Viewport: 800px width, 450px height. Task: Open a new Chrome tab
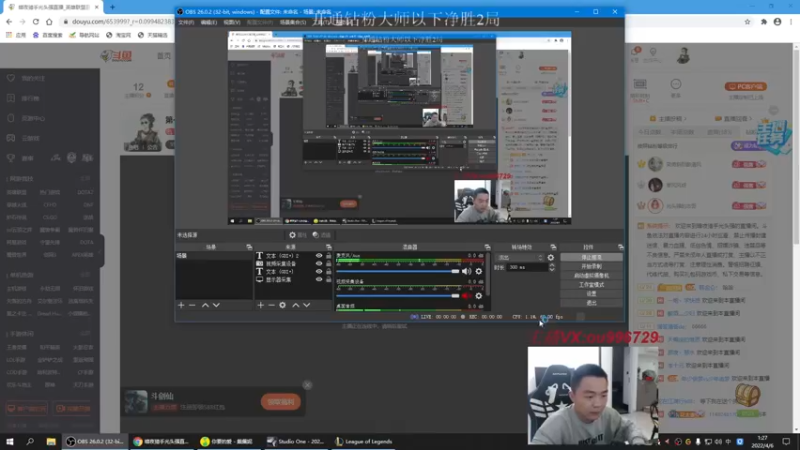tap(112, 7)
